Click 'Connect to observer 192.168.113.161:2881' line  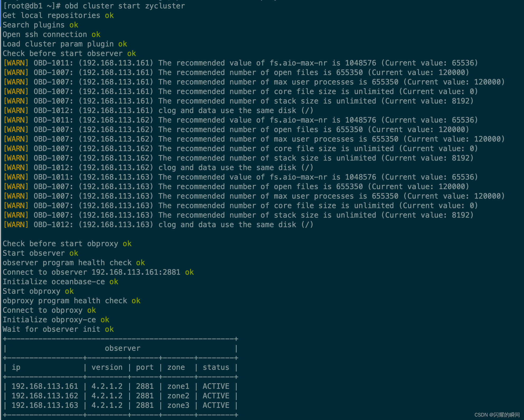point(91,272)
